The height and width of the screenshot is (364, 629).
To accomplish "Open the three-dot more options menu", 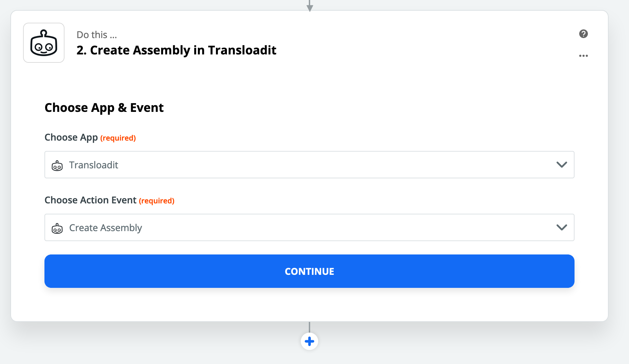I will pyautogui.click(x=583, y=56).
